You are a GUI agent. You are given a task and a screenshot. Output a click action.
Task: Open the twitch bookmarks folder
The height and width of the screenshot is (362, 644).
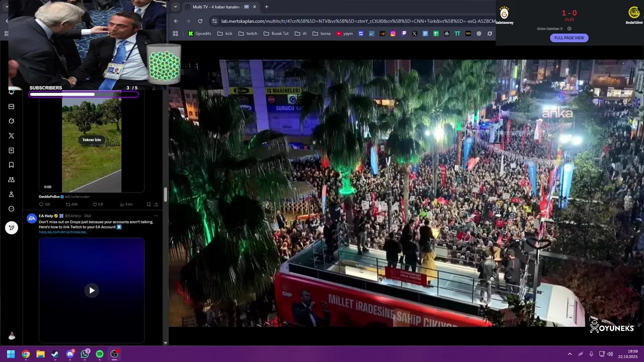pos(248,34)
